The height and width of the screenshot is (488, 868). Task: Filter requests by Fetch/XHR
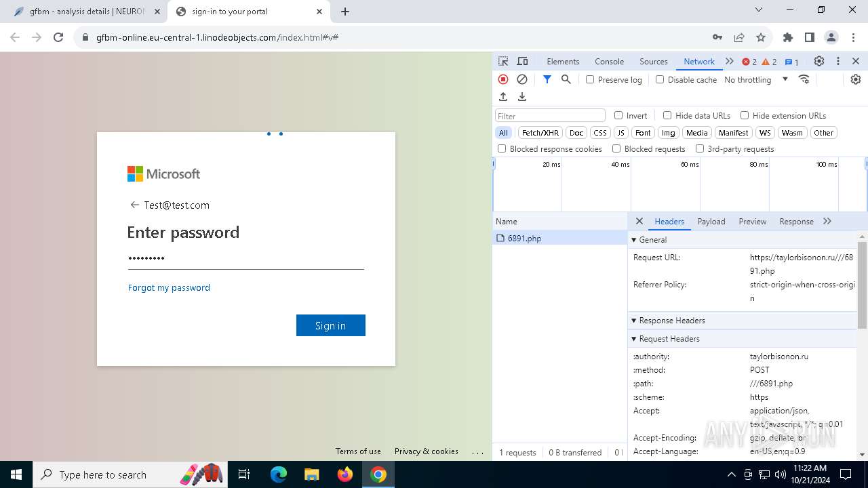click(540, 133)
